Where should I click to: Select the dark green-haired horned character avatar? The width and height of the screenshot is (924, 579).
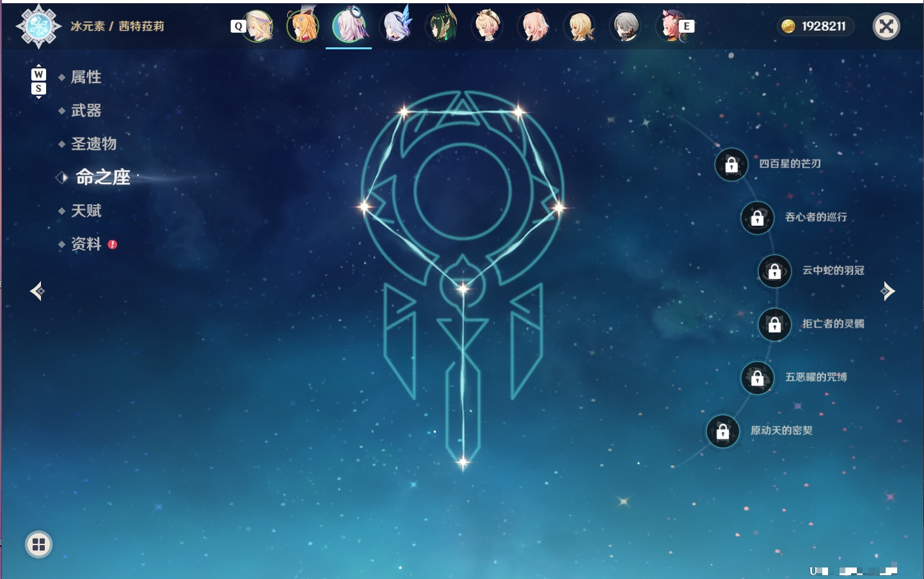pyautogui.click(x=442, y=26)
